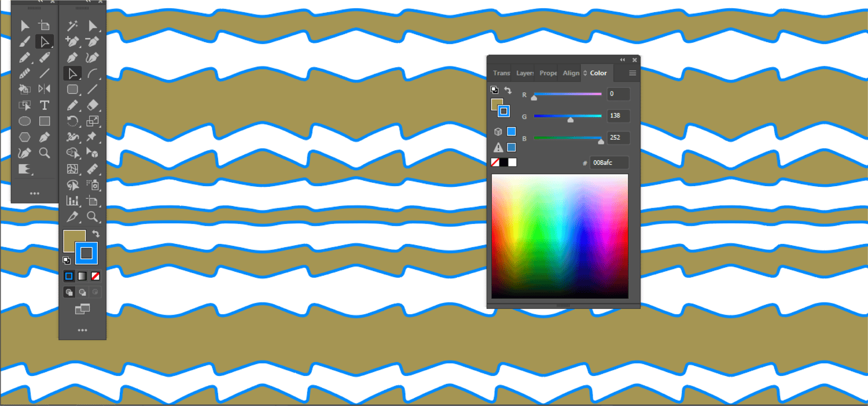This screenshot has width=868, height=406.
Task: Activate the Gradient mode button
Action: (x=82, y=276)
